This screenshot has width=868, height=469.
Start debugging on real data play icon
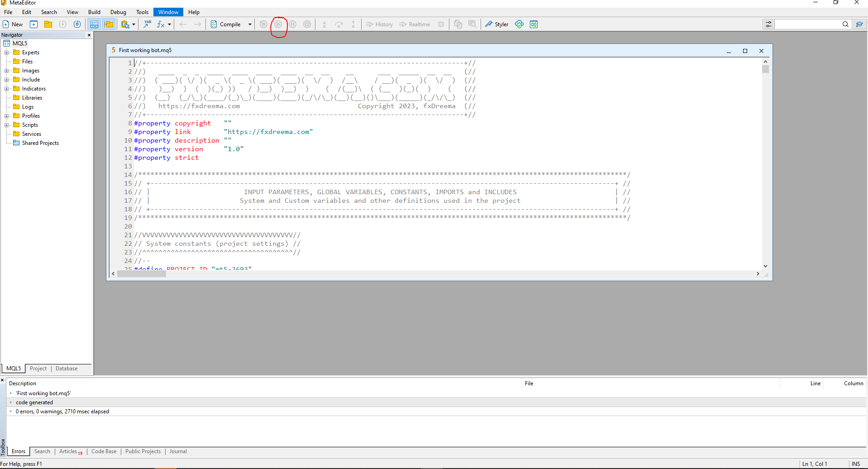(x=278, y=24)
